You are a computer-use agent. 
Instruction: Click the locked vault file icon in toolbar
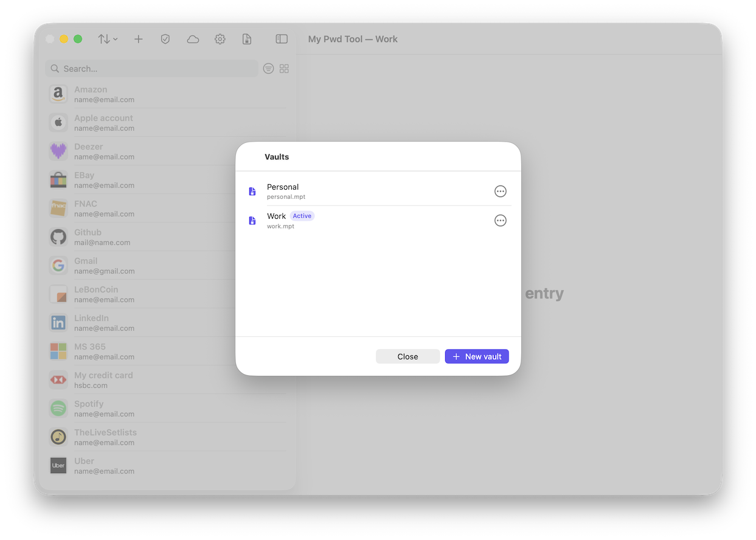coord(247,39)
